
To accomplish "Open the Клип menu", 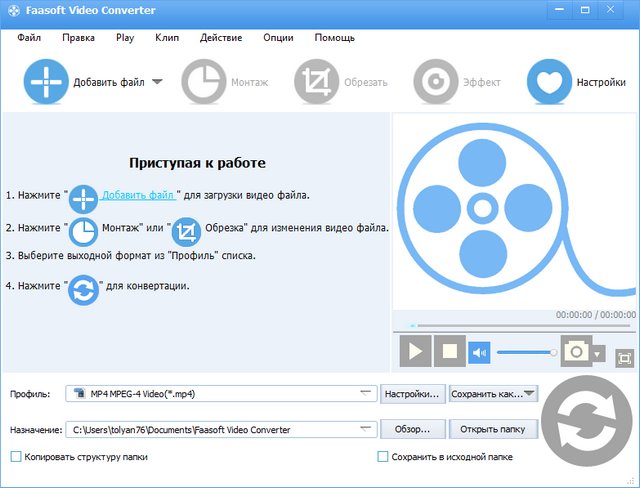I will click(x=167, y=37).
